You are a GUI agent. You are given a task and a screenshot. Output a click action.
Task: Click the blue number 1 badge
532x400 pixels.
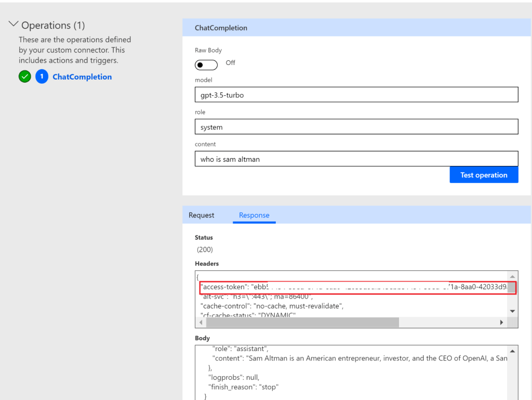click(x=42, y=77)
